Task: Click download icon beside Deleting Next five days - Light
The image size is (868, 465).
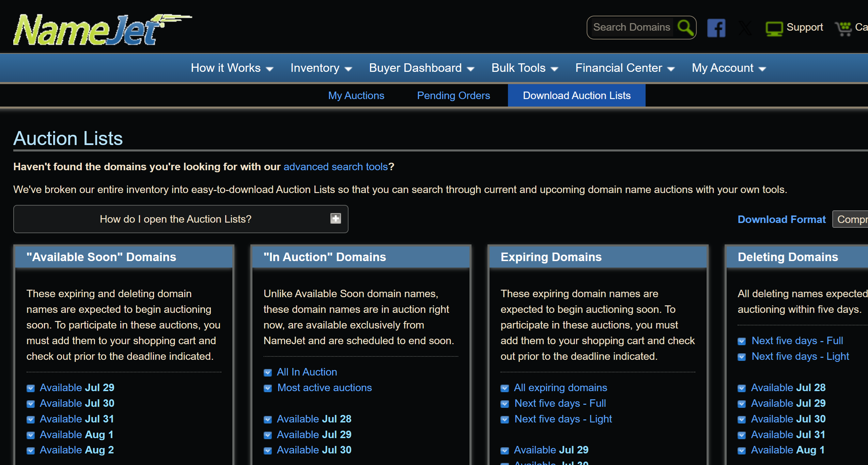Action: [x=742, y=357]
